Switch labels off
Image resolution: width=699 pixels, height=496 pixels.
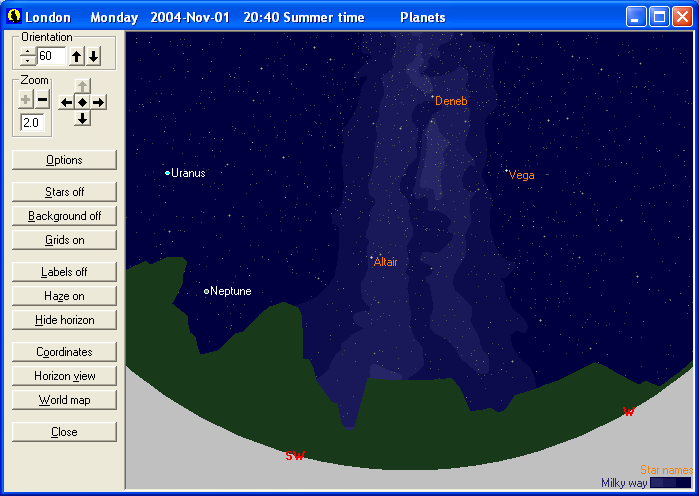click(64, 272)
